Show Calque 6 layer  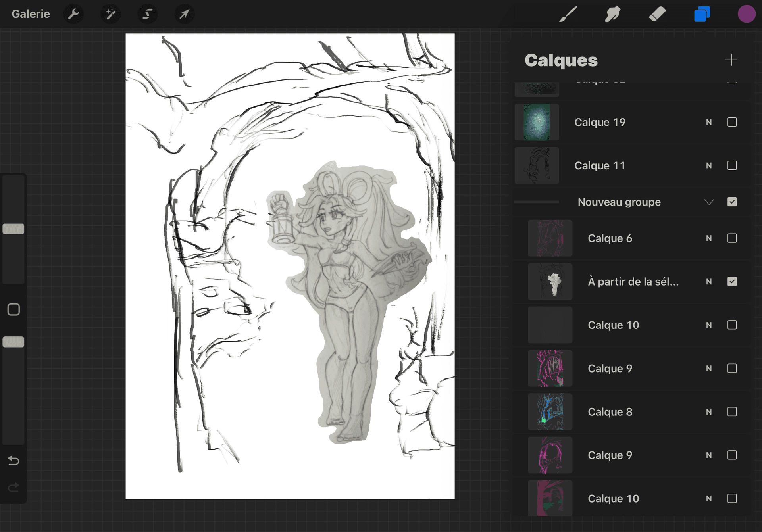[732, 238]
